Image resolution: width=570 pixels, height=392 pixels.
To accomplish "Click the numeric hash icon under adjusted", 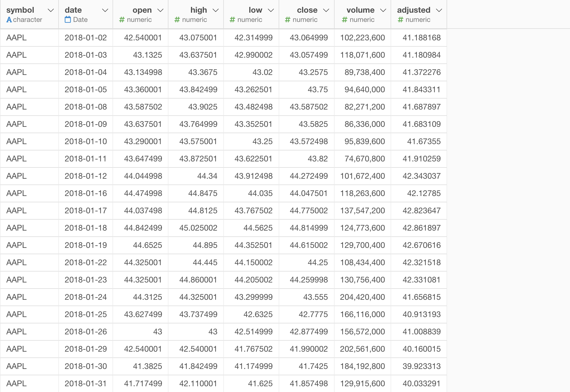I will (x=400, y=20).
